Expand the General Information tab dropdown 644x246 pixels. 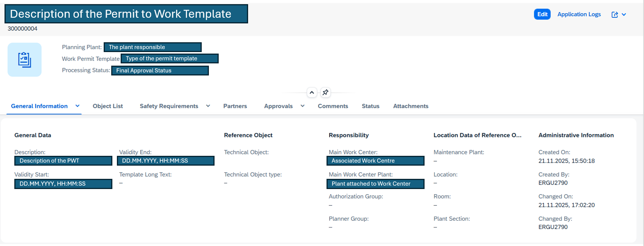(77, 106)
